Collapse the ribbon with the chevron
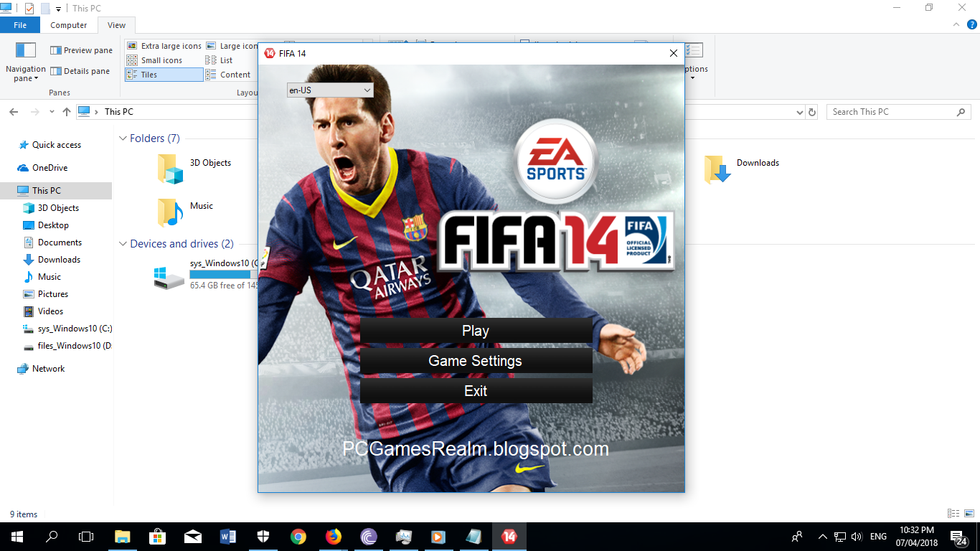The width and height of the screenshot is (980, 551). point(956,25)
